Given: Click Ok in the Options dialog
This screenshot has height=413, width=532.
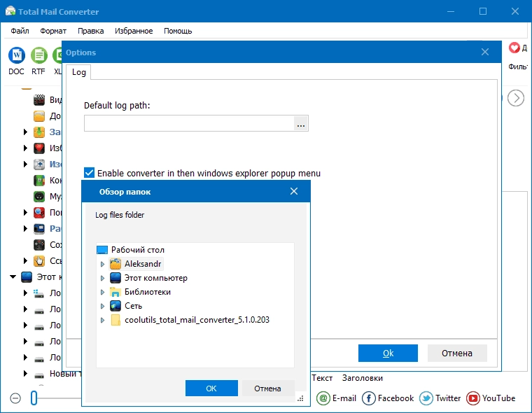Looking at the screenshot, I should (388, 353).
